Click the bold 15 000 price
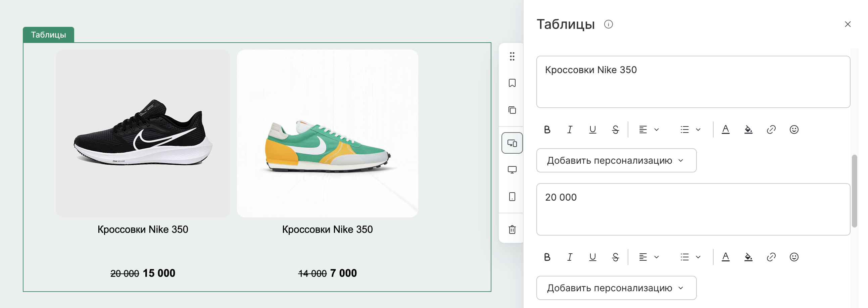This screenshot has height=308, width=868. pos(159,273)
